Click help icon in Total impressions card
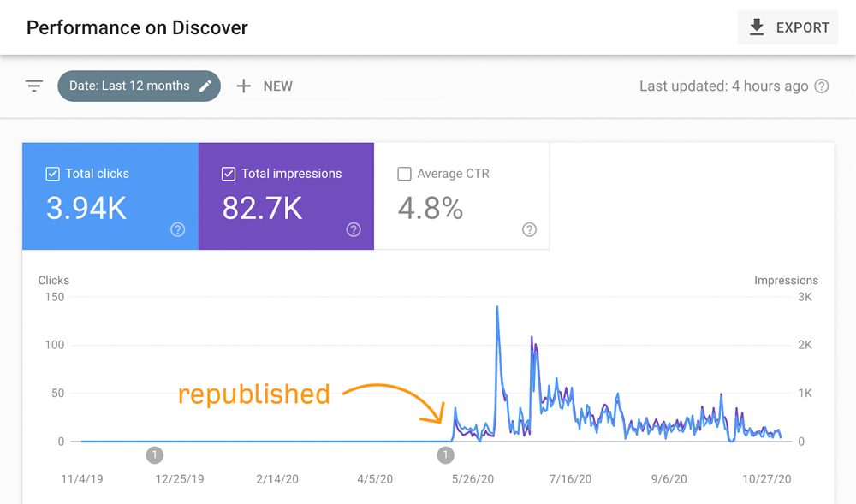Screen dimensions: 856x504 click(354, 229)
